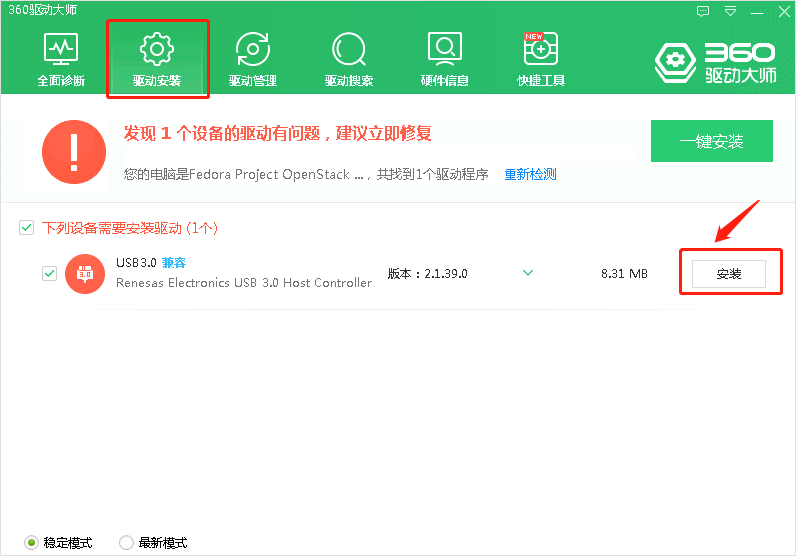Viewport: 796px width, 556px height.
Task: Open the 驱动管理 driver management tab
Action: [253, 59]
